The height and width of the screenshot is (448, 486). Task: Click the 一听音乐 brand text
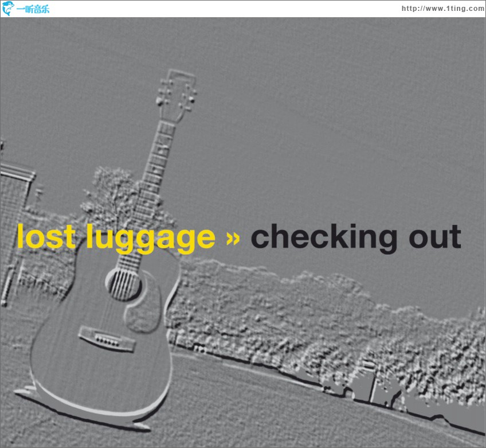click(33, 9)
